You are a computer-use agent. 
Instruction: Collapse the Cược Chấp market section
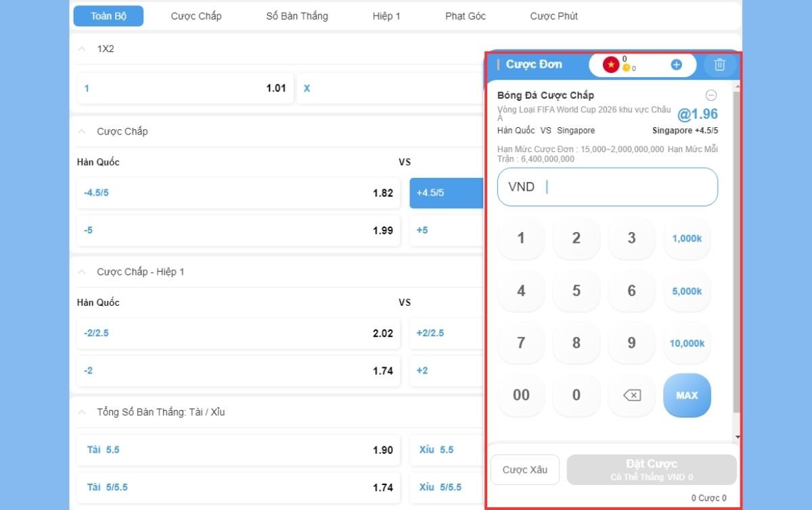82,131
